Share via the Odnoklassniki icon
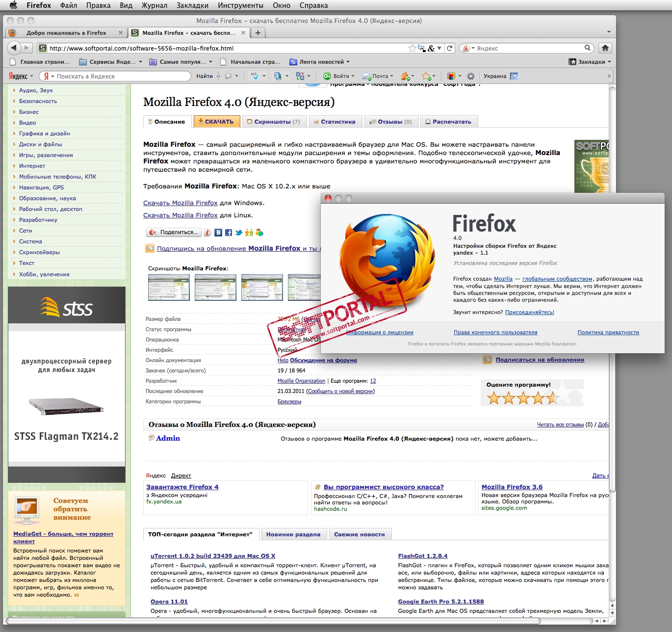 tap(249, 233)
